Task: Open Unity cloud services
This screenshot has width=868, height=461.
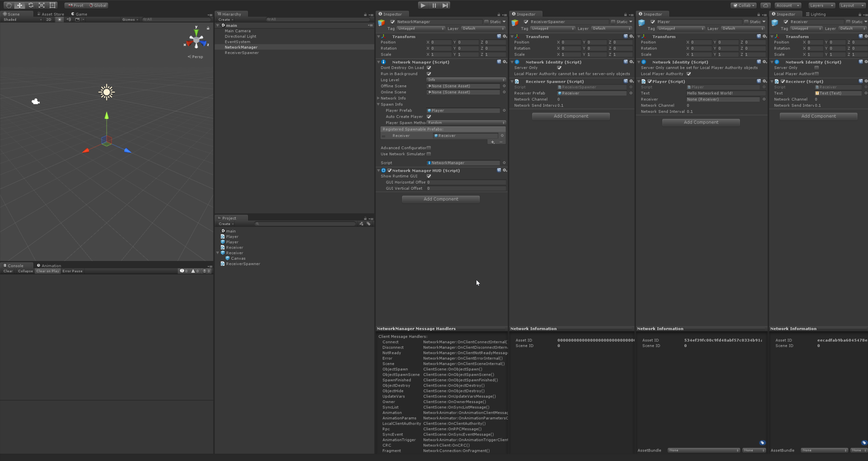Action: coord(766,5)
